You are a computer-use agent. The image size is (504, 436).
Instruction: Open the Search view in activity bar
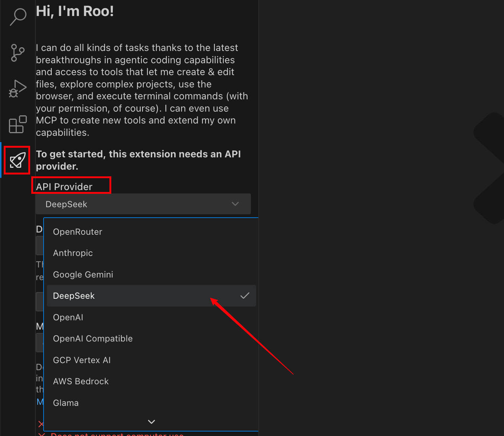click(x=18, y=17)
